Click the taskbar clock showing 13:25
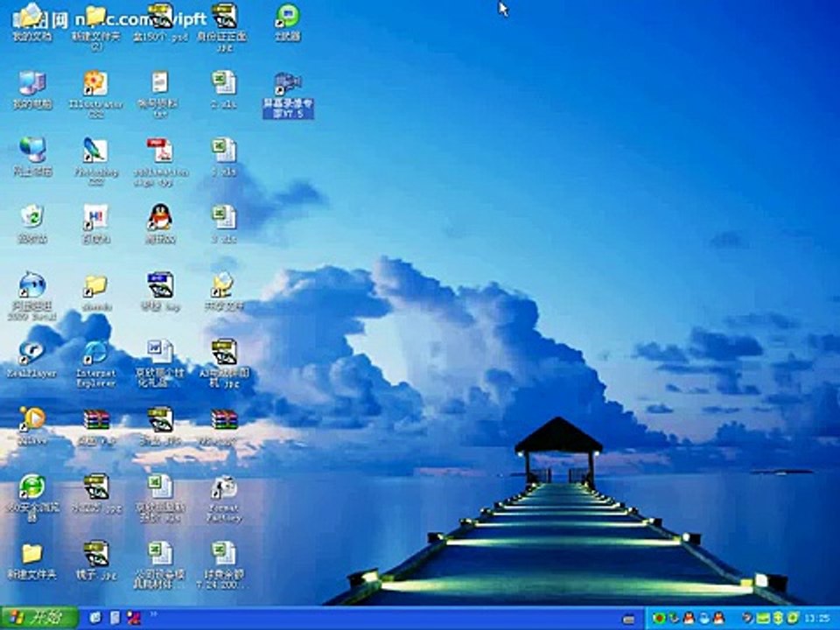 (817, 619)
